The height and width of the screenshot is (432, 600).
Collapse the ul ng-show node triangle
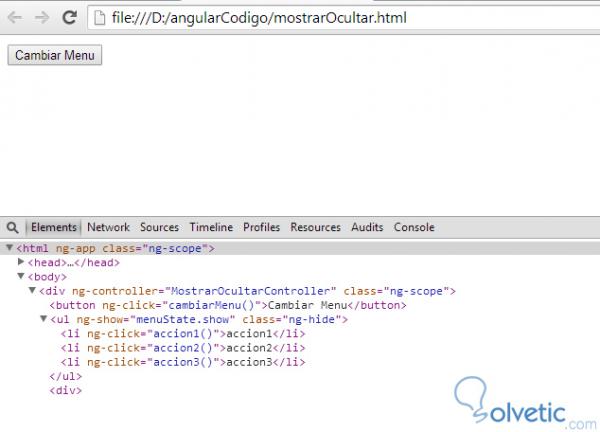point(44,318)
